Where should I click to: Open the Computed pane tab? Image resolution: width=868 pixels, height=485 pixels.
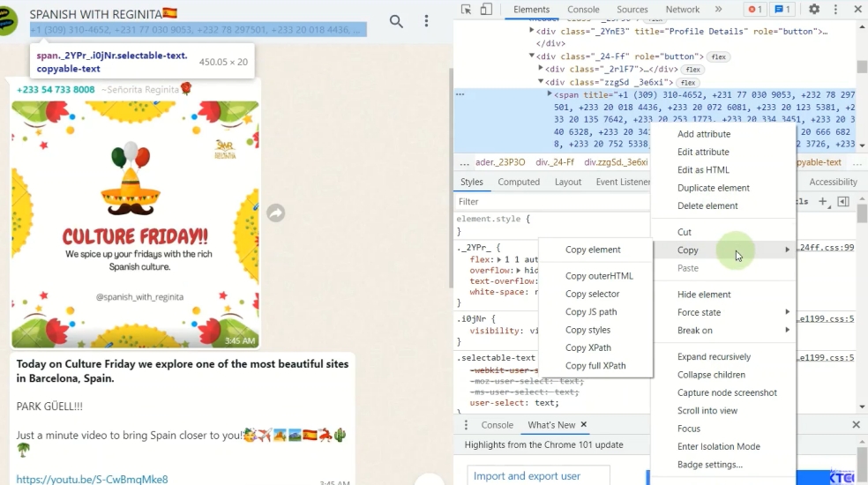point(519,182)
